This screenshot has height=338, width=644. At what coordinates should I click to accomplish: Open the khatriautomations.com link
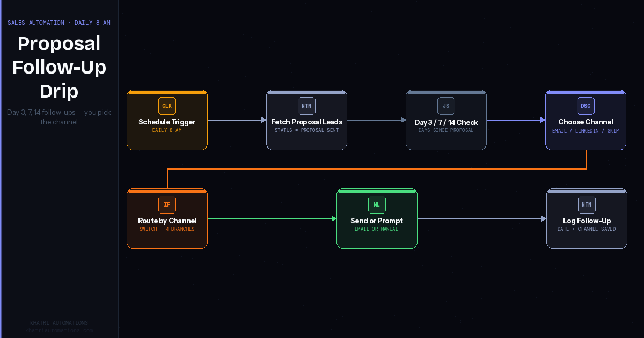[59, 330]
